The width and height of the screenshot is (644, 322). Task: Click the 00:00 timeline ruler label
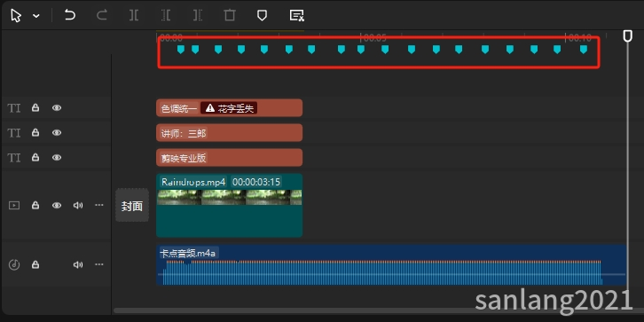pyautogui.click(x=171, y=38)
